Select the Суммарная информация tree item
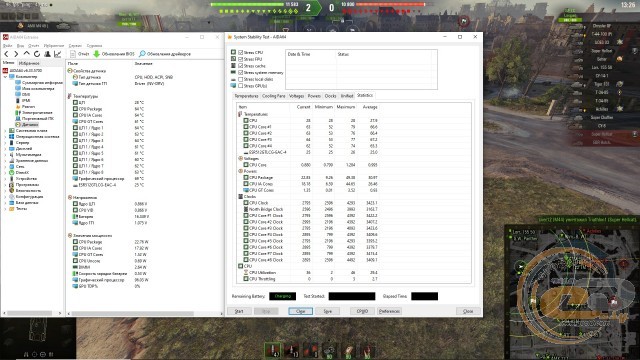 click(x=39, y=82)
